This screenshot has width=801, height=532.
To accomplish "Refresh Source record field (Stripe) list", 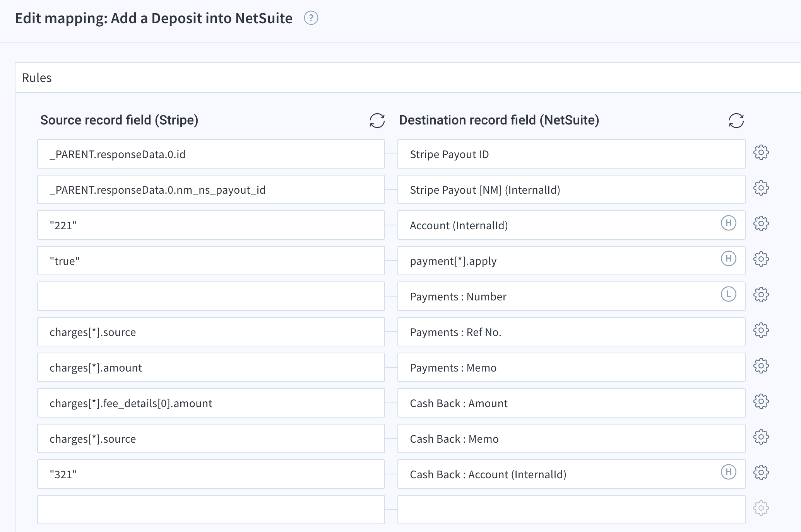I will point(377,120).
